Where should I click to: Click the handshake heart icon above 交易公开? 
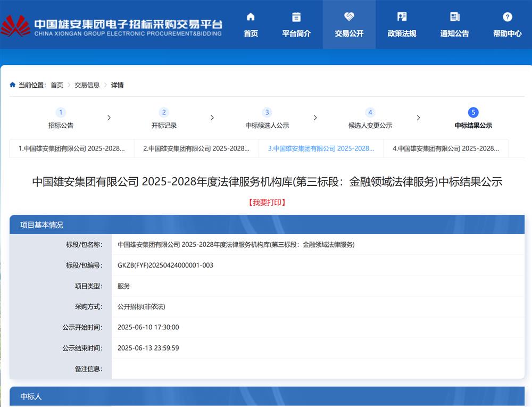(349, 16)
